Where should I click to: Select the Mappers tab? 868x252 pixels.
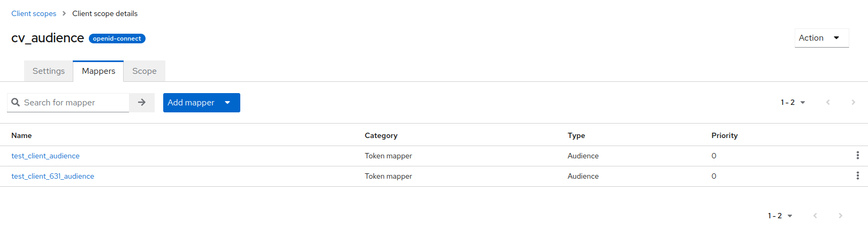tap(98, 71)
